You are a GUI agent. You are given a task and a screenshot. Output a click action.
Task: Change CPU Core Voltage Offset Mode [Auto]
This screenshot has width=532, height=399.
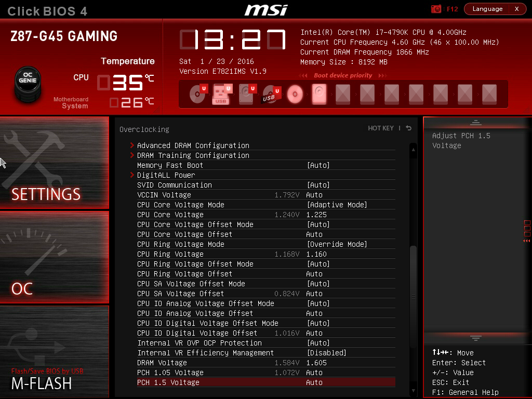(318, 224)
